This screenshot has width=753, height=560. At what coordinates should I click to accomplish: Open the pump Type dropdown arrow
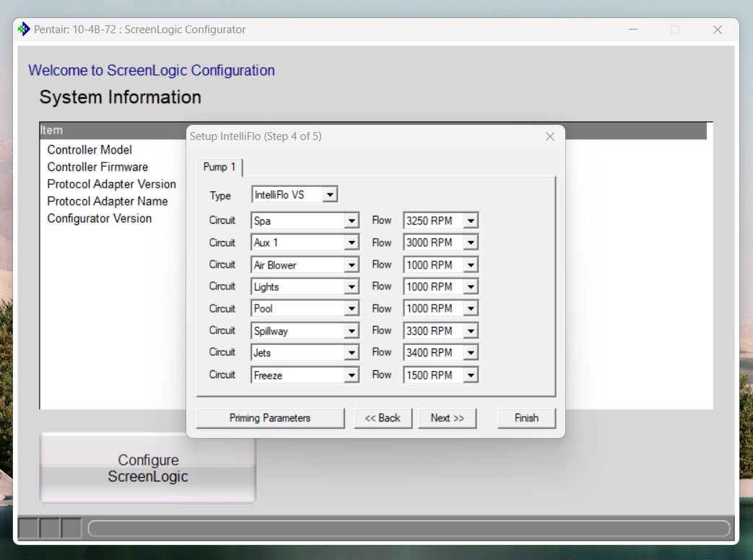point(330,194)
